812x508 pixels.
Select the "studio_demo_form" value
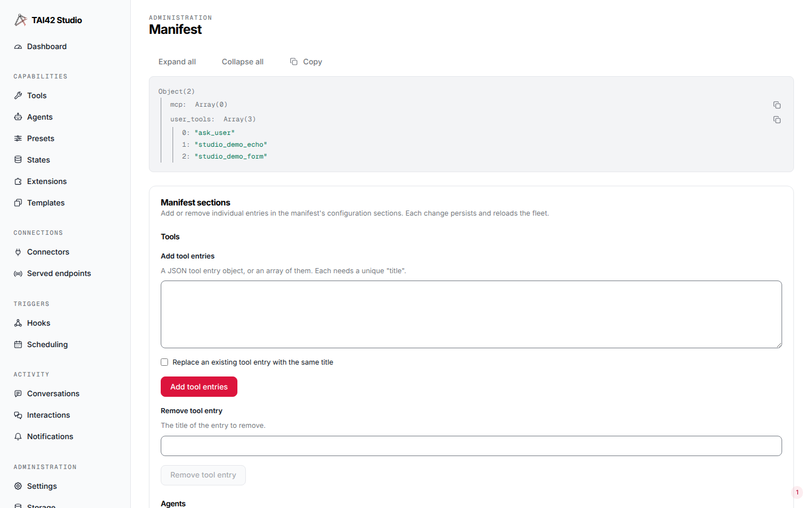click(x=231, y=156)
